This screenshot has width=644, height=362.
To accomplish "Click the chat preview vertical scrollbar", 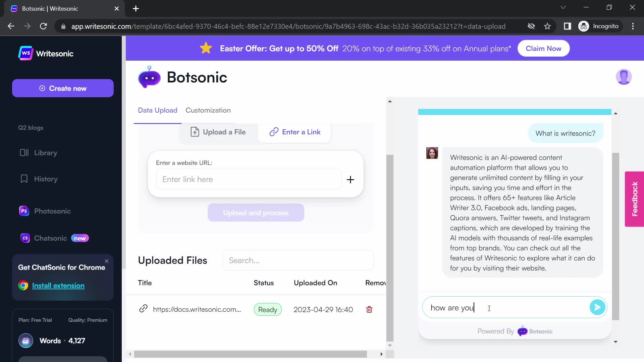I will click(x=615, y=236).
